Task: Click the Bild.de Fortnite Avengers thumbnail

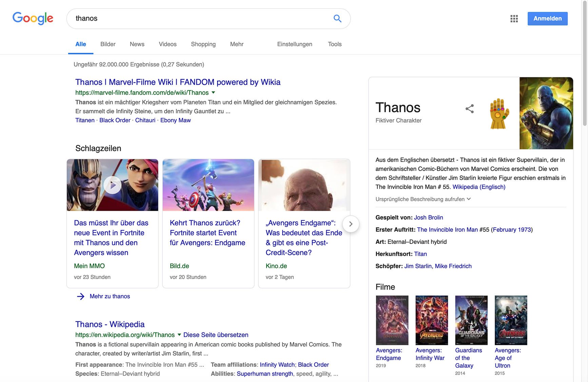Action: click(x=208, y=185)
